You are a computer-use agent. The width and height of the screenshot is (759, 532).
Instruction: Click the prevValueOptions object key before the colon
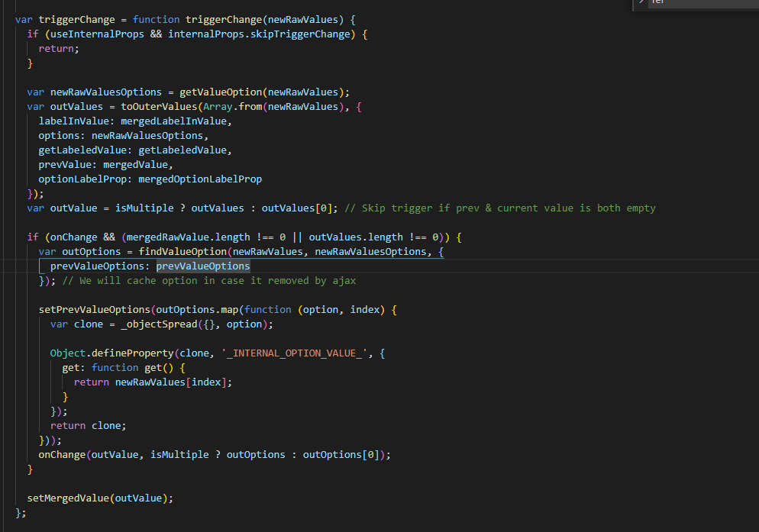tap(97, 266)
